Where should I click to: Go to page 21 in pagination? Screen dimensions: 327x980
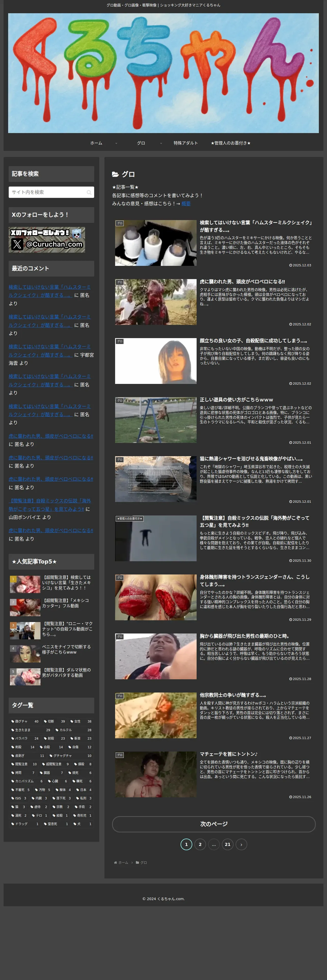tap(228, 844)
